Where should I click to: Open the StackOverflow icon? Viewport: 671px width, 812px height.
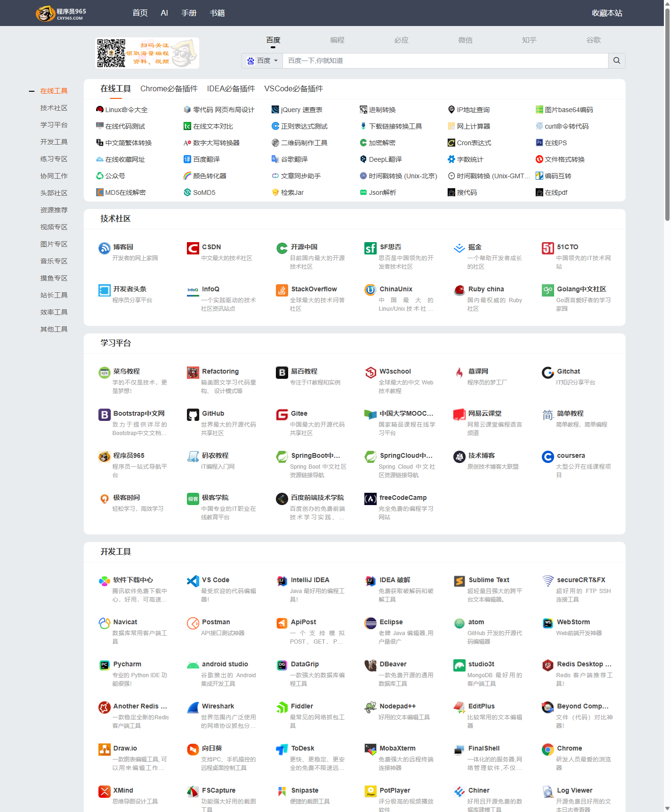(x=282, y=290)
